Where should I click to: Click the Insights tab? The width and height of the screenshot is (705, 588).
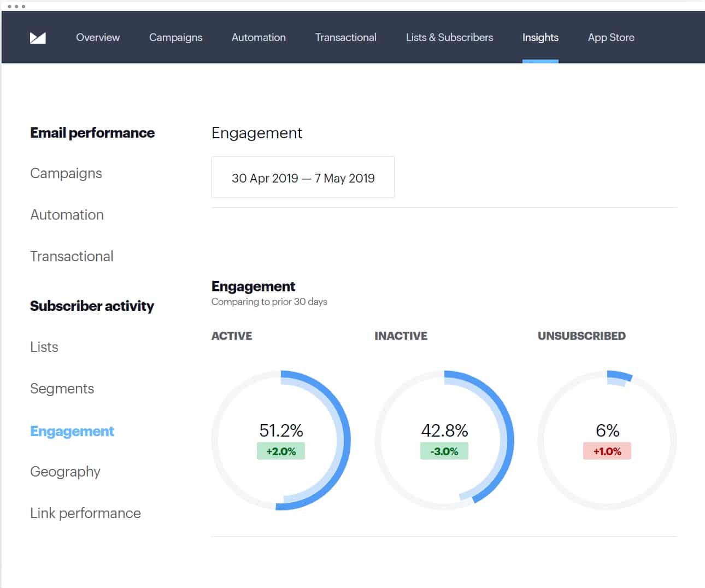(540, 38)
